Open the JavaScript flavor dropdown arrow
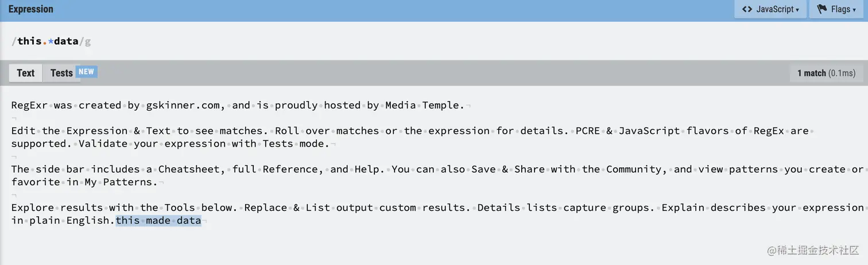868x265 pixels. pos(797,10)
